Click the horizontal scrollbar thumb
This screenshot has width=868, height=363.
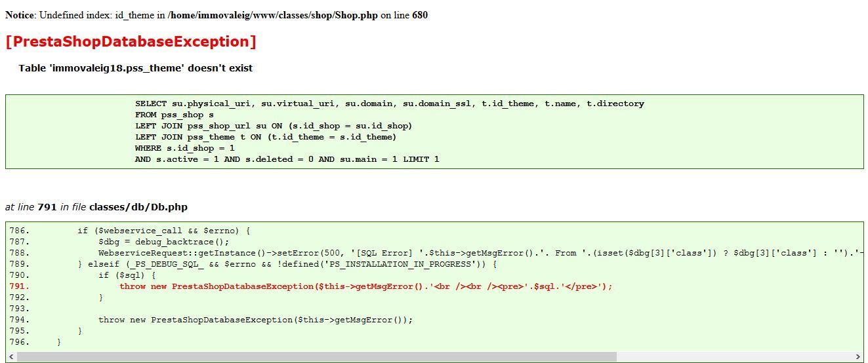coord(315,356)
